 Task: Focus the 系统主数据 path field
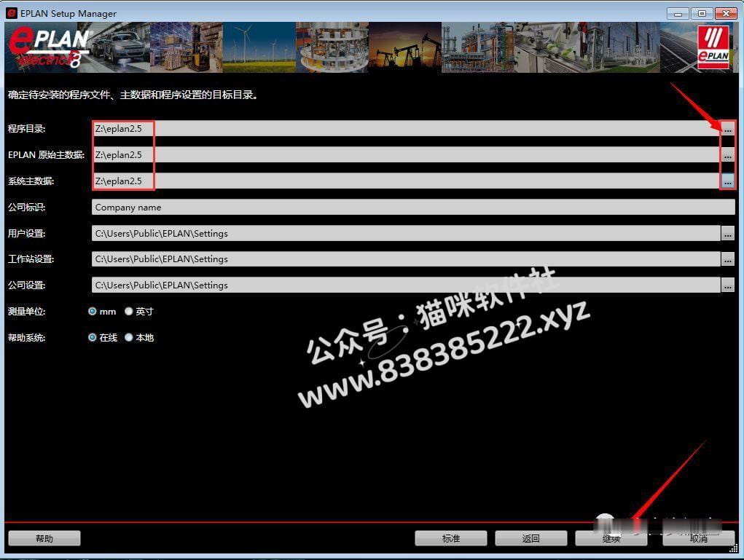(406, 181)
